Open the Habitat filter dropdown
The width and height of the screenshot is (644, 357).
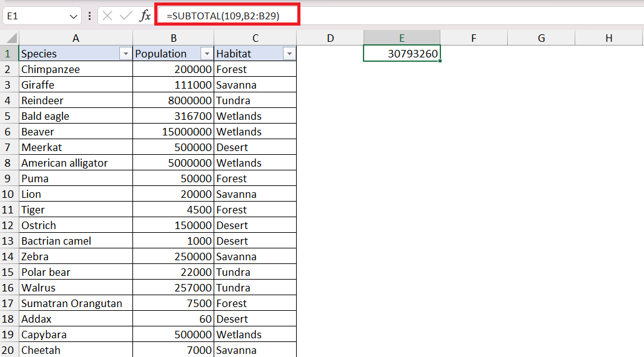pos(289,54)
